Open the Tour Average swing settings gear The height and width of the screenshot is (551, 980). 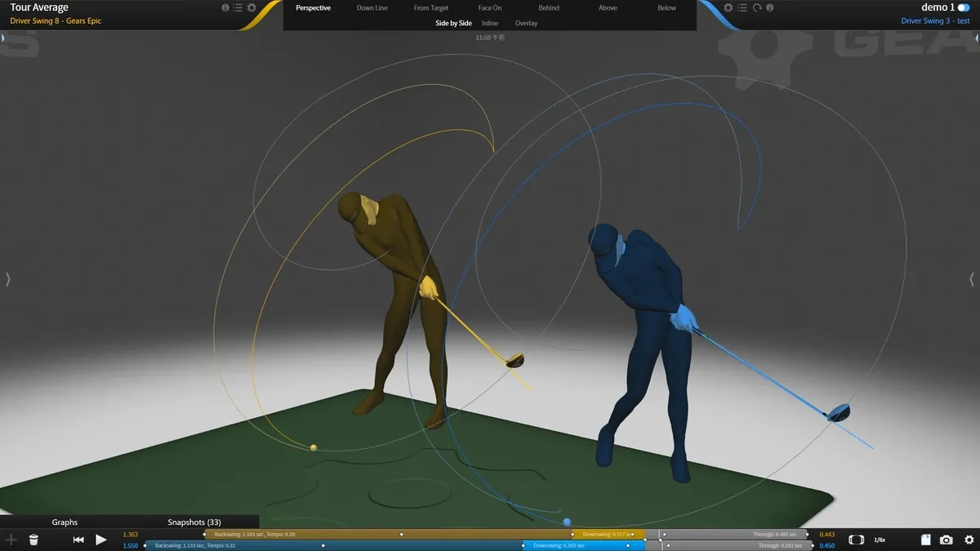pos(252,7)
